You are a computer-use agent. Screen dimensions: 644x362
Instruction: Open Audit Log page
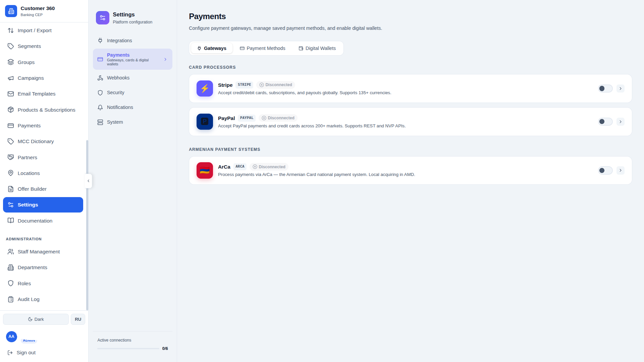pos(43,299)
